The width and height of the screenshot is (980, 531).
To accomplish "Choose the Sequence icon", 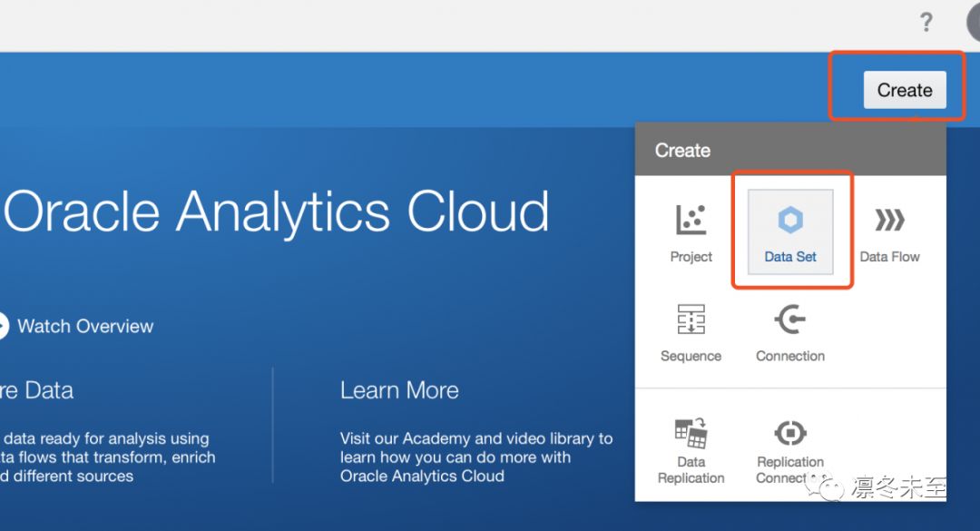I will tap(691, 320).
